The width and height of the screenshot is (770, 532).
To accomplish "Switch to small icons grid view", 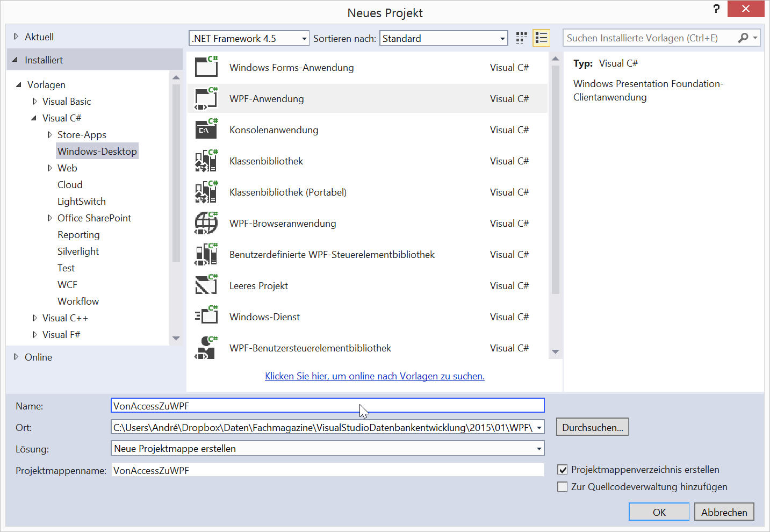I will [x=521, y=38].
